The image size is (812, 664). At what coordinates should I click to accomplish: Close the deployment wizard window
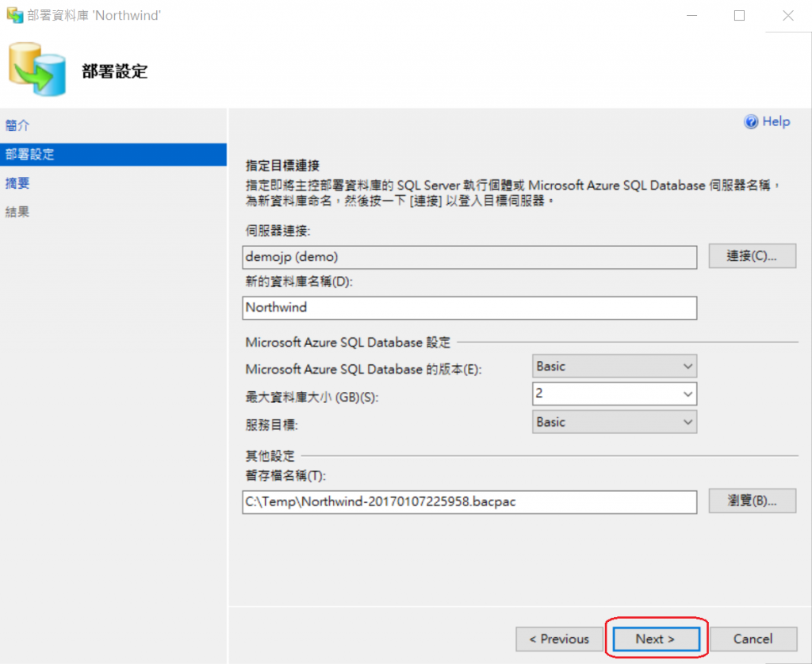[x=788, y=16]
